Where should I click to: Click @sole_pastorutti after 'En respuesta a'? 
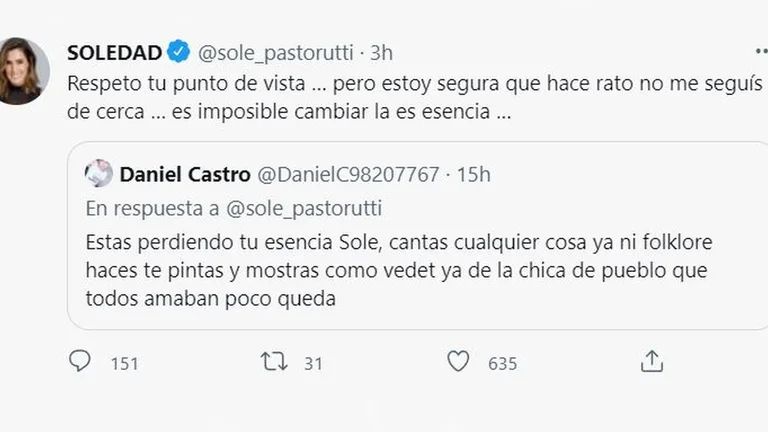coord(307,208)
